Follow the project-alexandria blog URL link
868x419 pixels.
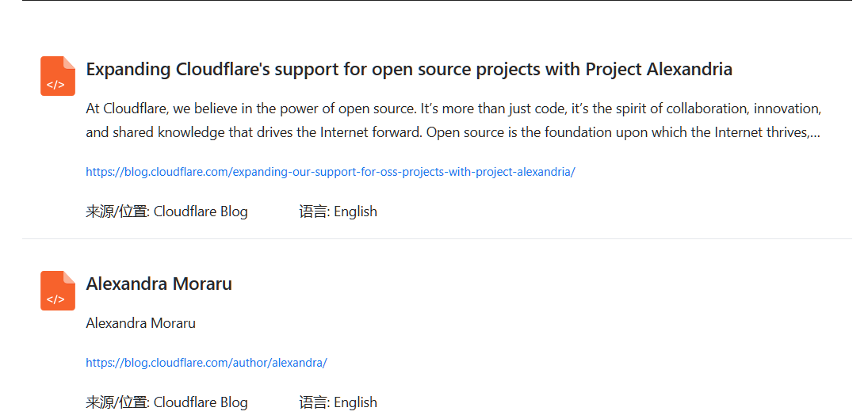click(x=331, y=172)
